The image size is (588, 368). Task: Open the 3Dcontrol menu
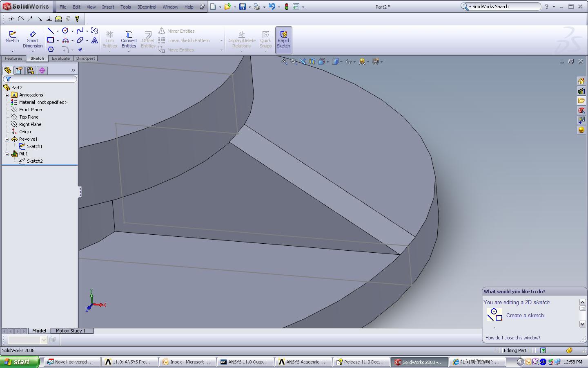coord(147,7)
